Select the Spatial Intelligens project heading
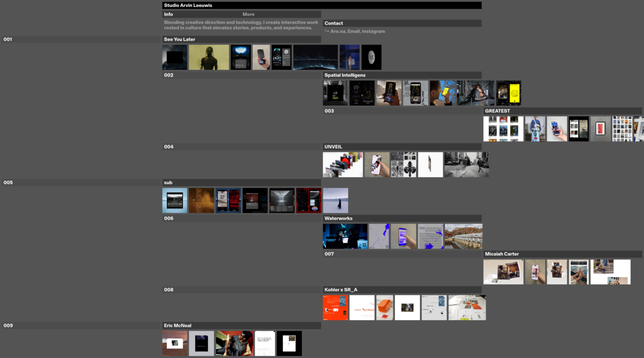Screen dimensions: 644x358 pyautogui.click(x=345, y=75)
